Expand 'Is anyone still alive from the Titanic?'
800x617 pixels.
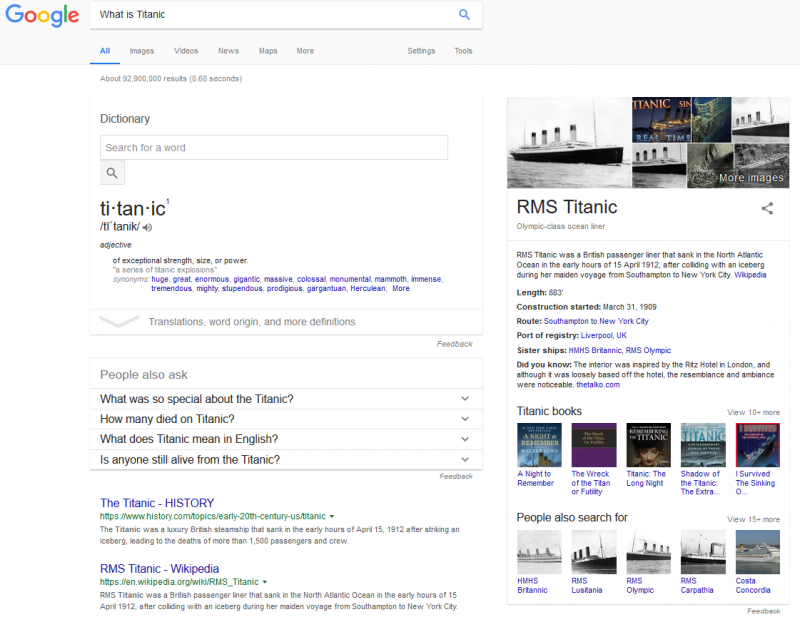286,460
